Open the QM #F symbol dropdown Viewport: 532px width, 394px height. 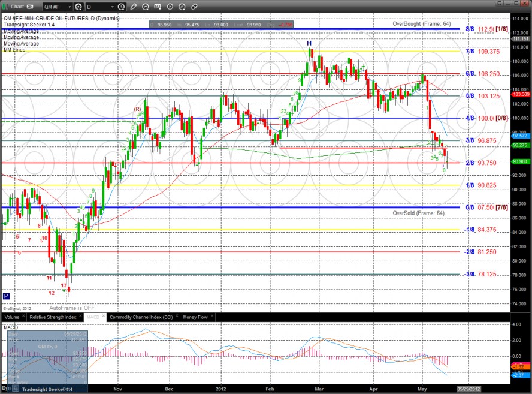(58, 7)
